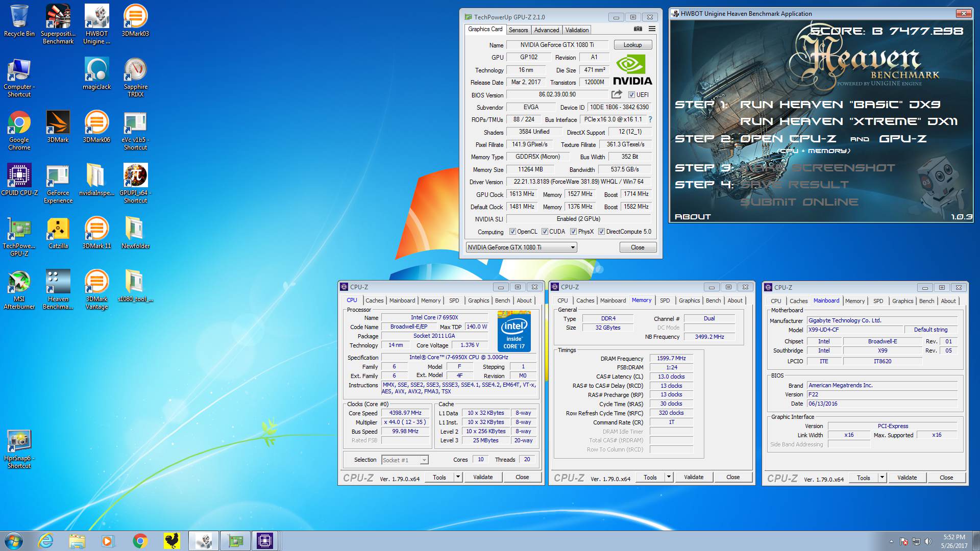980x551 pixels.
Task: Switch to GPU-Z Sensors tab
Action: 518,30
